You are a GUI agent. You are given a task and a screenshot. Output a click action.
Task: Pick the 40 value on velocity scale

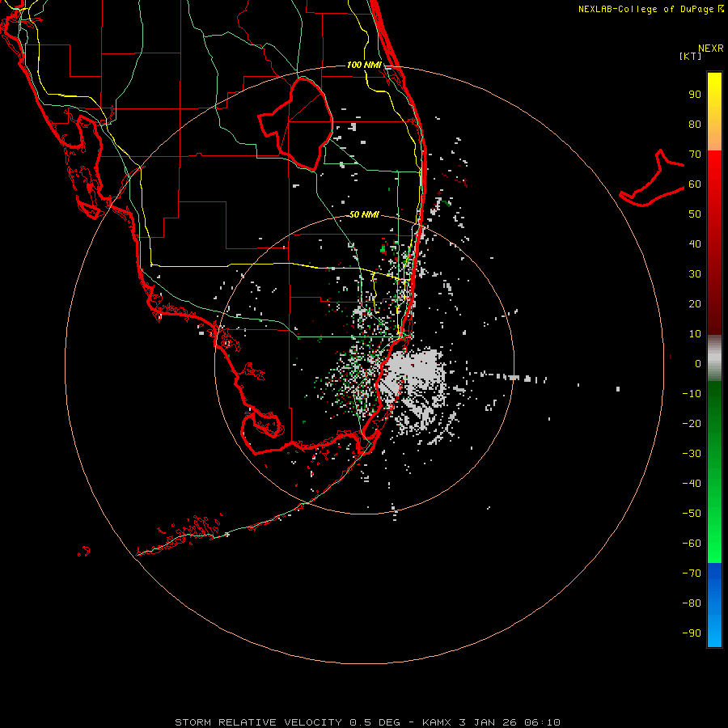coord(695,244)
